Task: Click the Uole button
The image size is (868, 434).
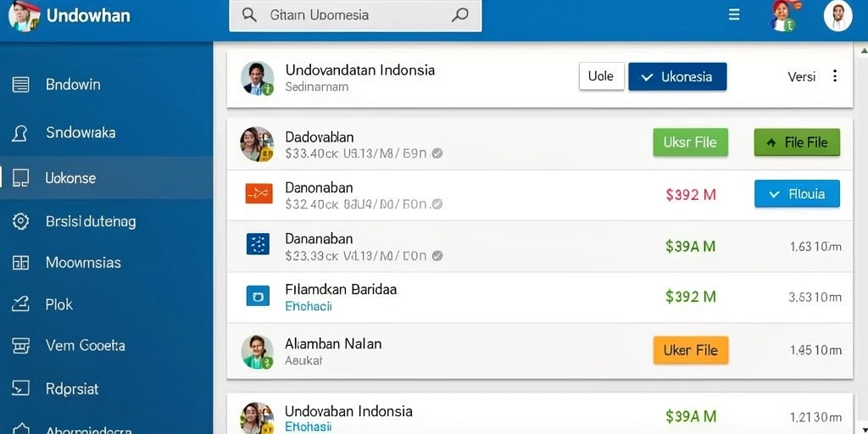Action: point(601,76)
